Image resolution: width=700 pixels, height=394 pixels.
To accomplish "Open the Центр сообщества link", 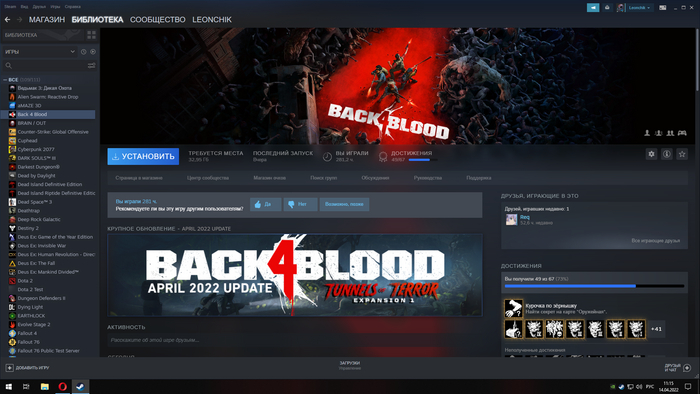I will (x=208, y=178).
